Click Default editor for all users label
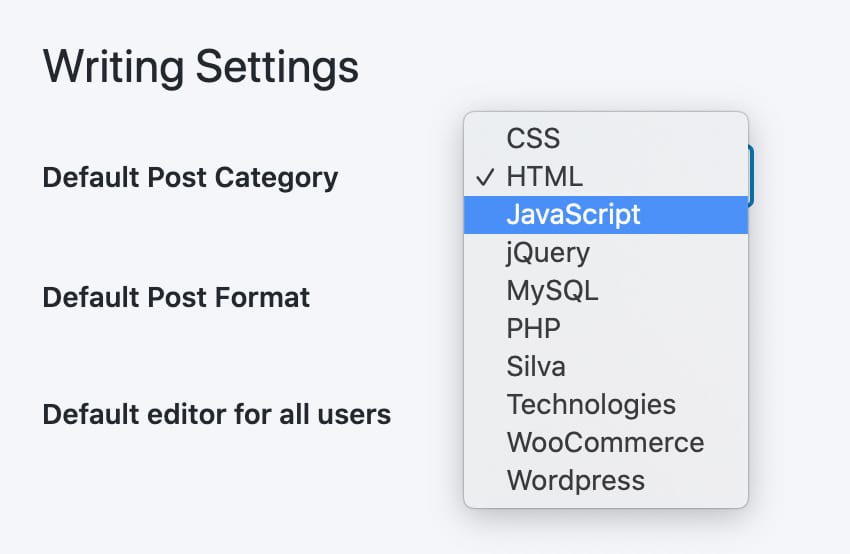Screen dimensions: 850x554 tap(217, 415)
